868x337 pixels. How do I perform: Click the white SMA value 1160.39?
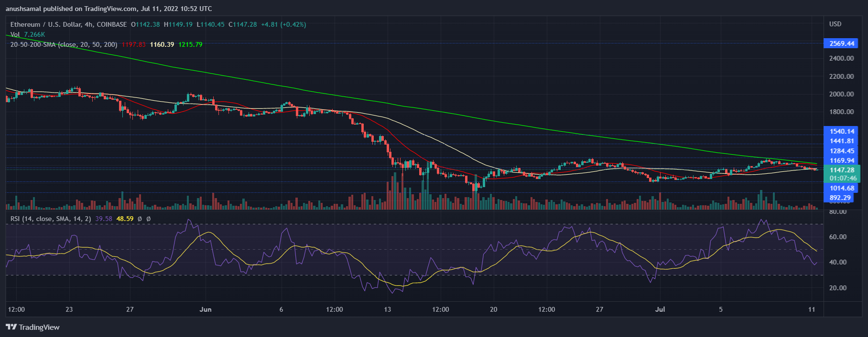[162, 44]
